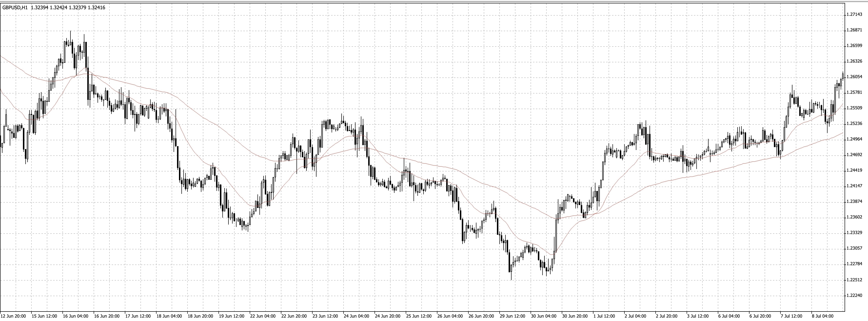Click price label 1.23329 on the price axis
Viewport: 868px width, 321px height.
855,233
